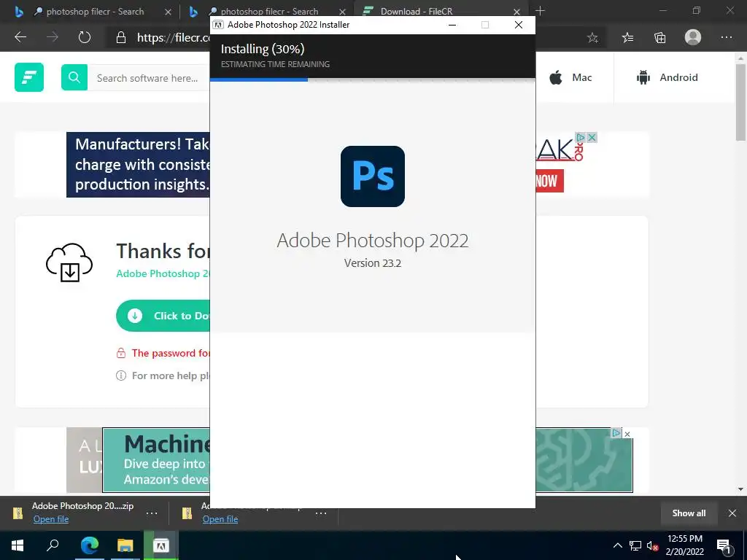The height and width of the screenshot is (560, 747).
Task: Close the top banner ad
Action: [x=592, y=138]
